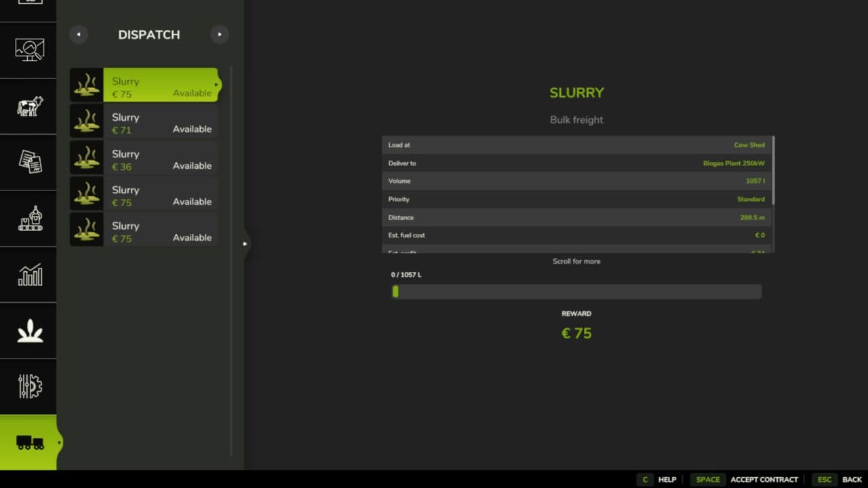
Task: Click the ESC Back button
Action: [837, 479]
